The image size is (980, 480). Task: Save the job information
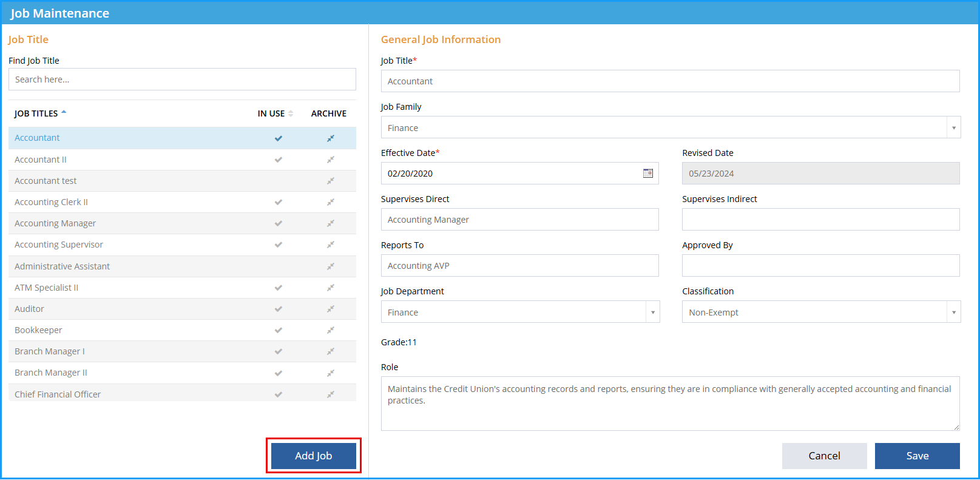pos(917,456)
